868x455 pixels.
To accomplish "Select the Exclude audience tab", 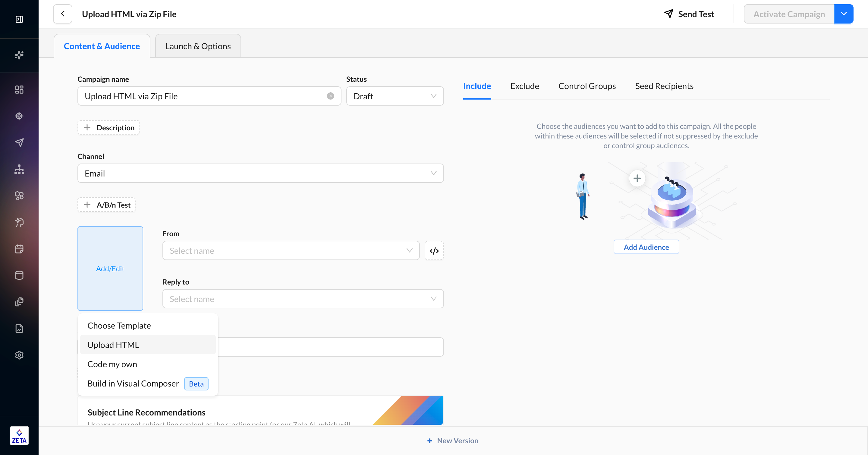I will (524, 86).
